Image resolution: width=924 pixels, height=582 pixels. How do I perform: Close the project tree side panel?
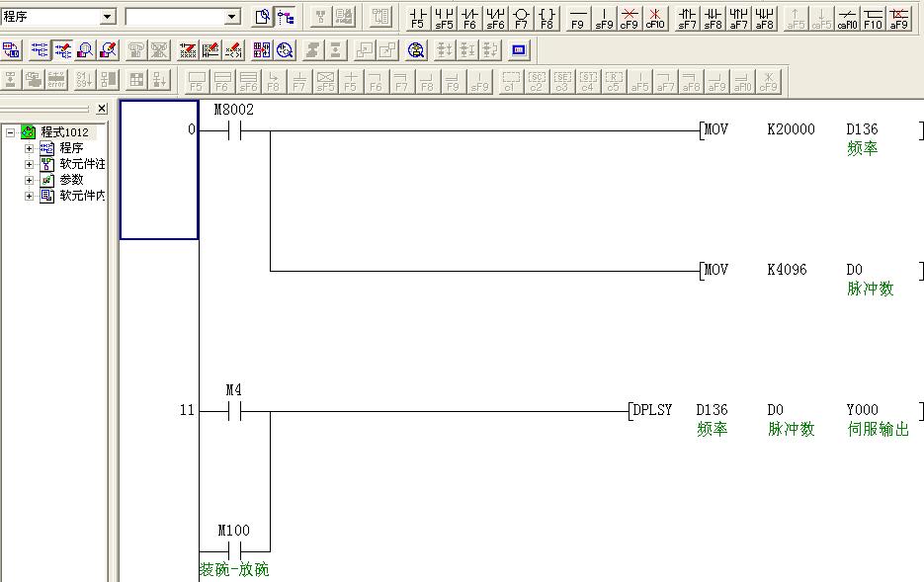(x=102, y=109)
